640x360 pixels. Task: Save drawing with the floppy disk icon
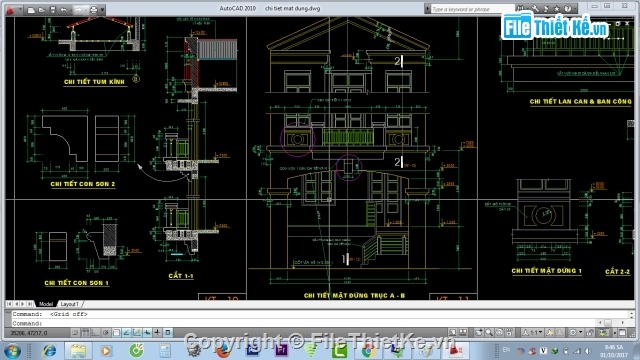(53, 10)
